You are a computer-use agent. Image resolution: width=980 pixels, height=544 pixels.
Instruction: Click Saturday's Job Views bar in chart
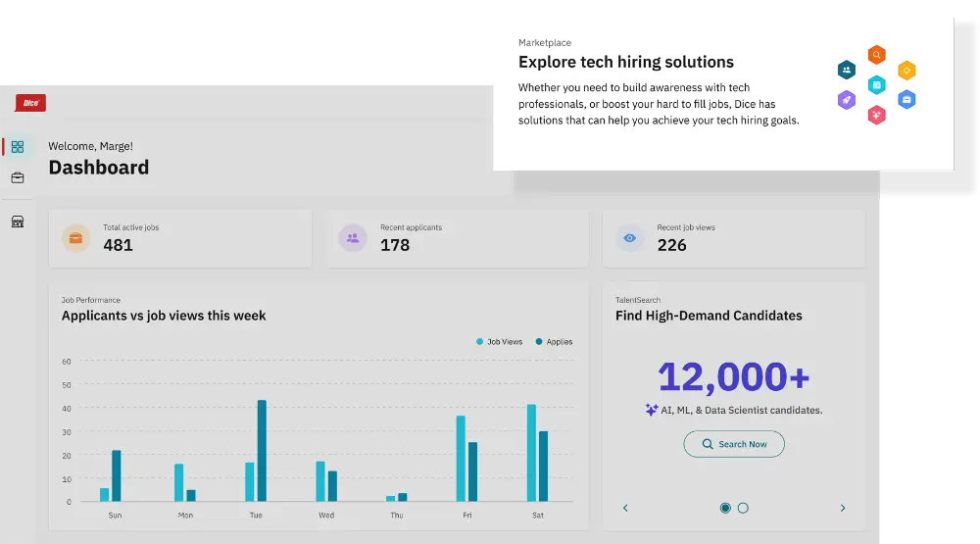coord(531,453)
